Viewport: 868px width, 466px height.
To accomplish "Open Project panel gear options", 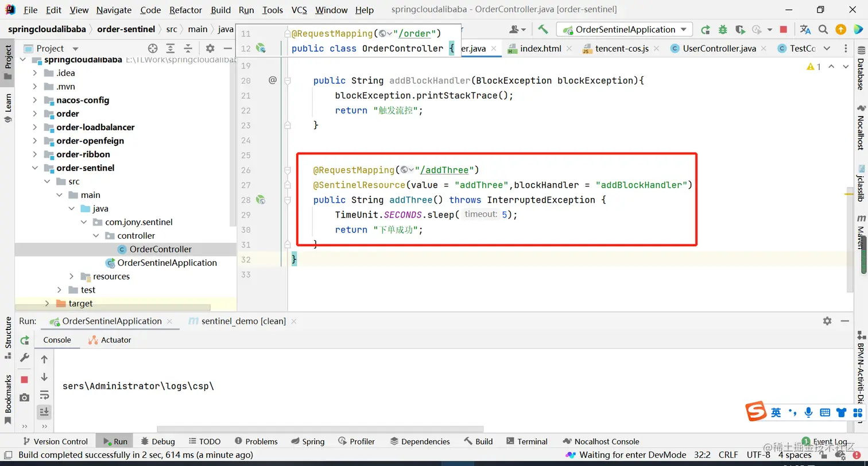I will tap(210, 48).
